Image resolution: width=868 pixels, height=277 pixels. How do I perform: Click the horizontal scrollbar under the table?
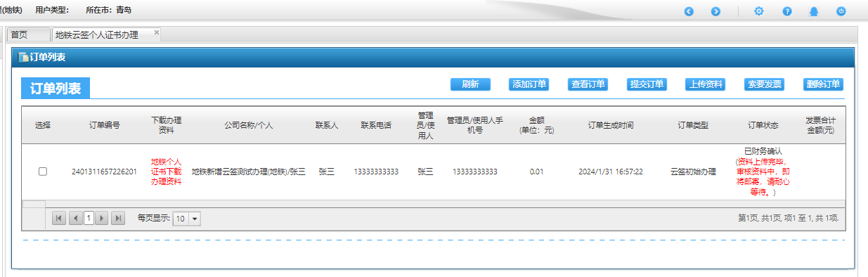[x=433, y=204]
